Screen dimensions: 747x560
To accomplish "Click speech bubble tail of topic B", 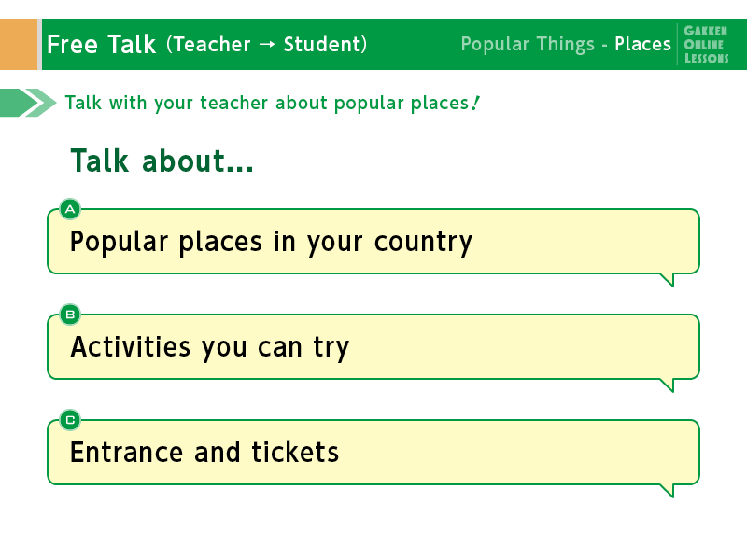I will [667, 385].
